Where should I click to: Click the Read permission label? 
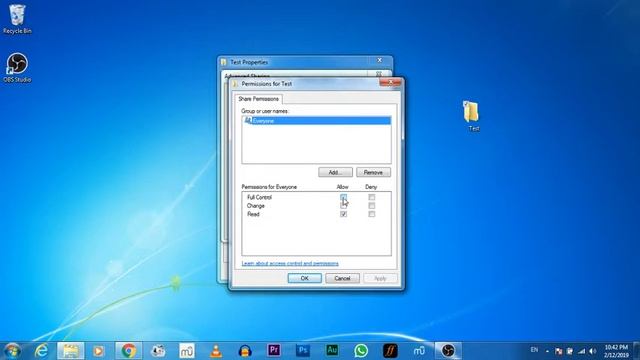(x=253, y=214)
